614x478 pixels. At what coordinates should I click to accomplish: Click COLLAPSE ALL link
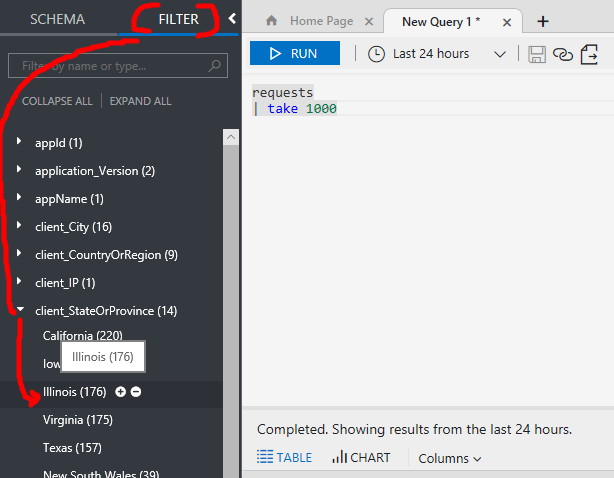[x=57, y=101]
